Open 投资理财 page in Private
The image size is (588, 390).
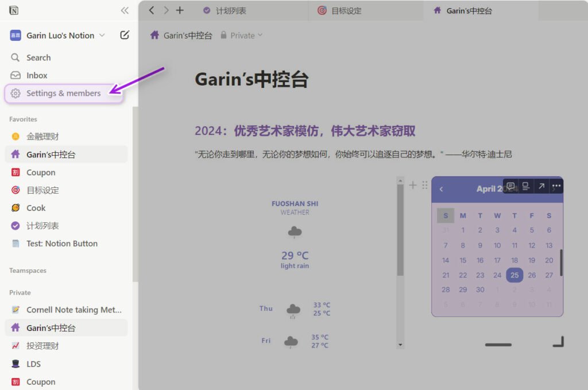point(67,346)
